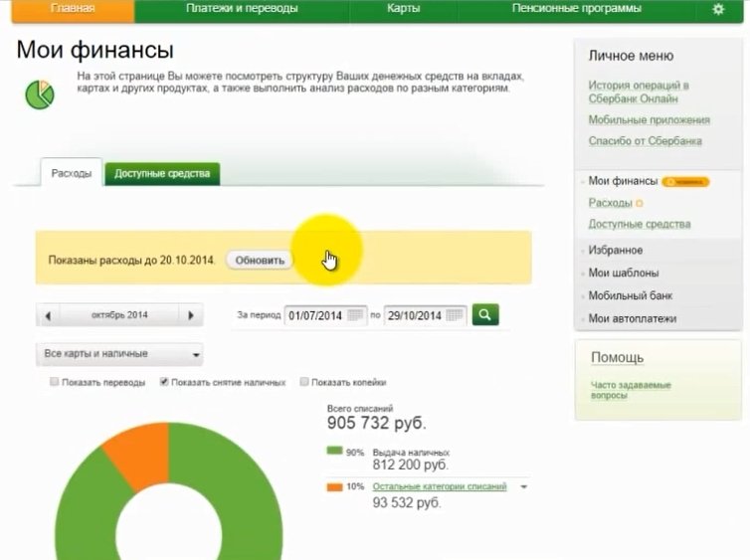Expand the Избранное sidebar section
Image resolution: width=750 pixels, height=560 pixels.
click(615, 251)
